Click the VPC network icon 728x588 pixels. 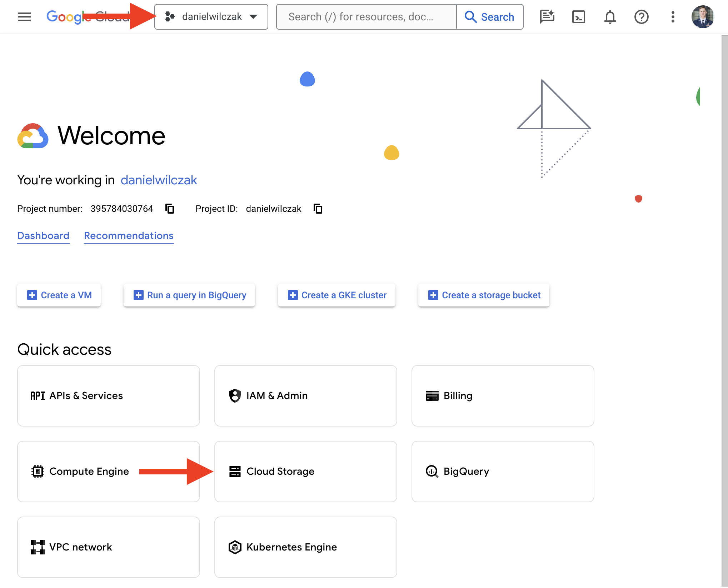[x=38, y=547]
